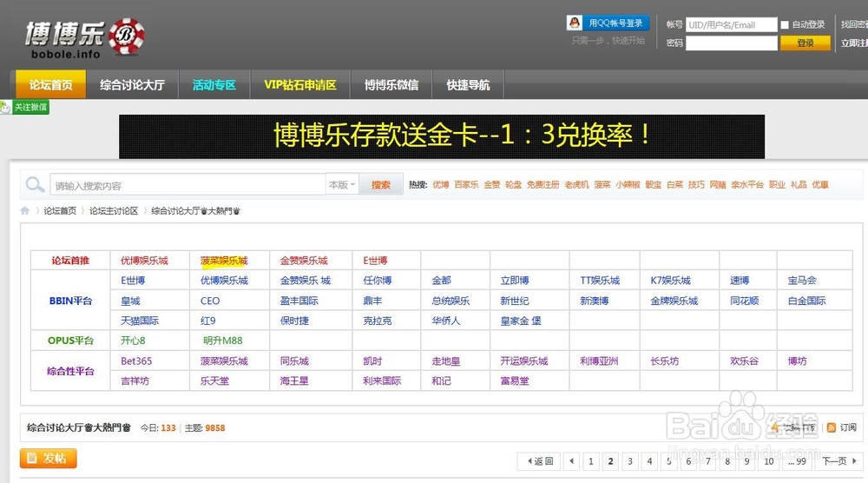Open the 博博乐微信 navigation tab
This screenshot has width=868, height=483.
coord(391,85)
